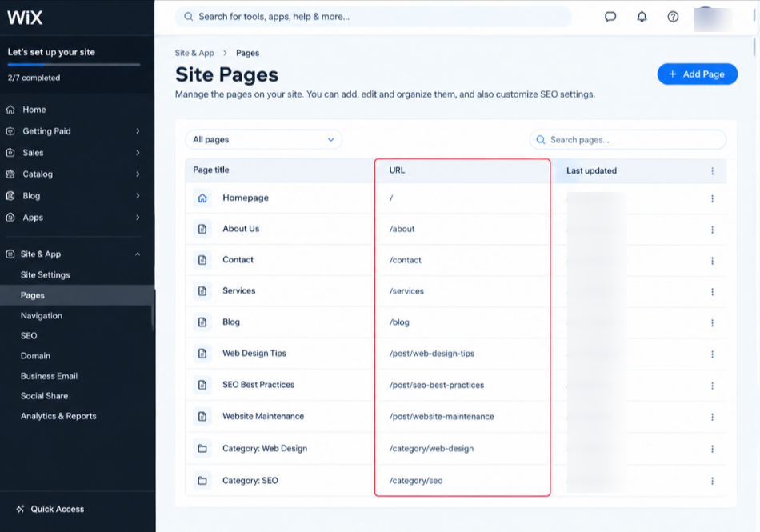This screenshot has height=532, width=760.
Task: Open more actions for SEO Best Practices row
Action: [x=712, y=386]
